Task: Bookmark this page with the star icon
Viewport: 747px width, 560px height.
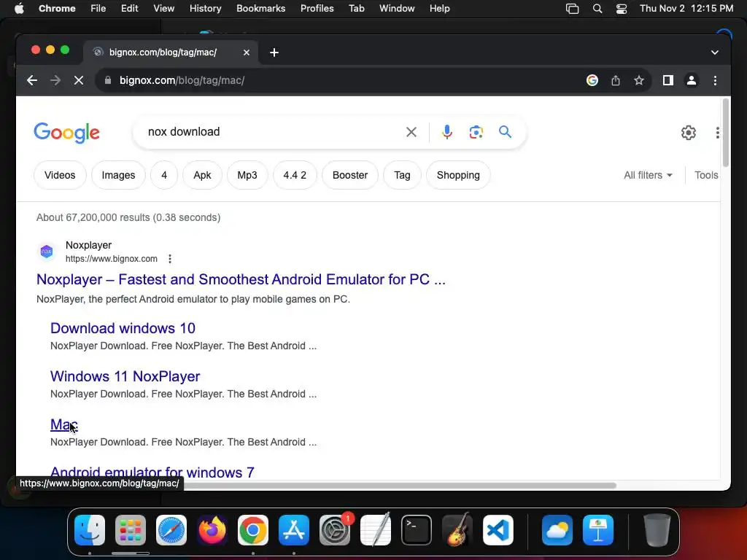Action: click(x=639, y=80)
